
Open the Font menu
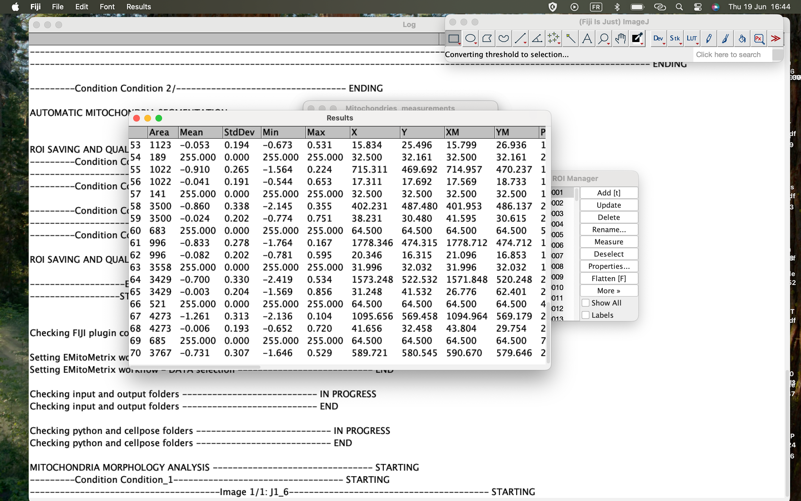click(x=107, y=7)
